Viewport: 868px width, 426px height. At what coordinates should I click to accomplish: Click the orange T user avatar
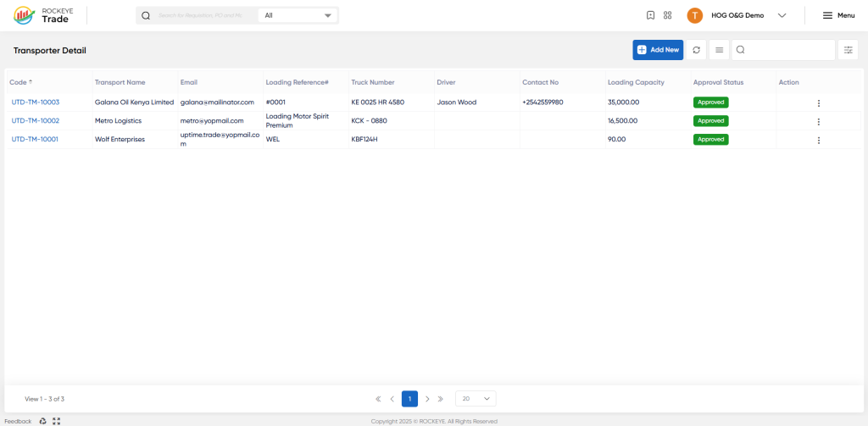(695, 15)
